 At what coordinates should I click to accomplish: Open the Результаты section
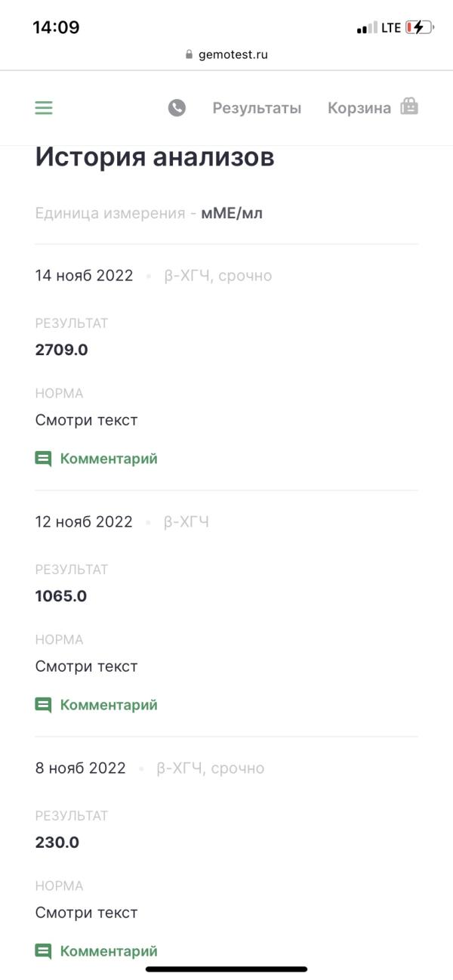coord(257,108)
